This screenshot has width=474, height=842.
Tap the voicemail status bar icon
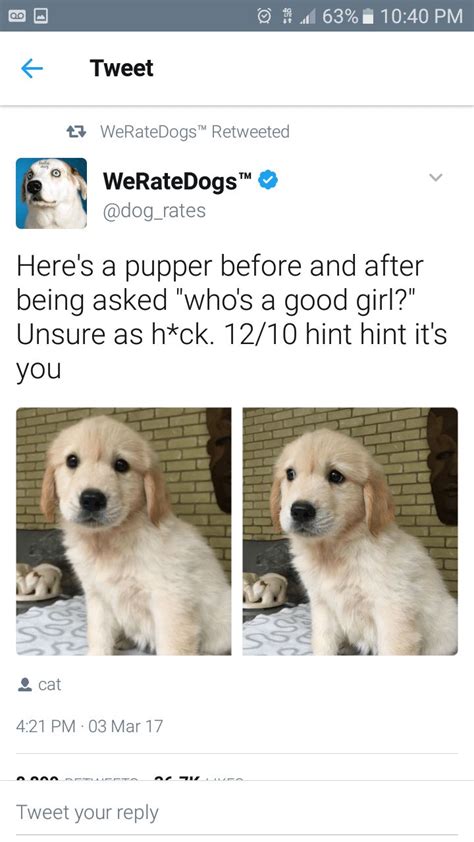16,16
